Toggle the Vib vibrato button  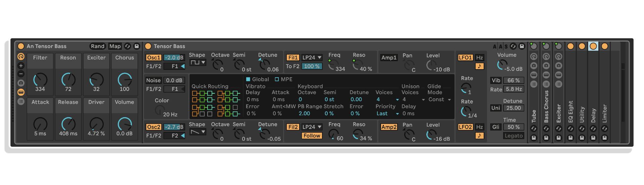coord(496,81)
